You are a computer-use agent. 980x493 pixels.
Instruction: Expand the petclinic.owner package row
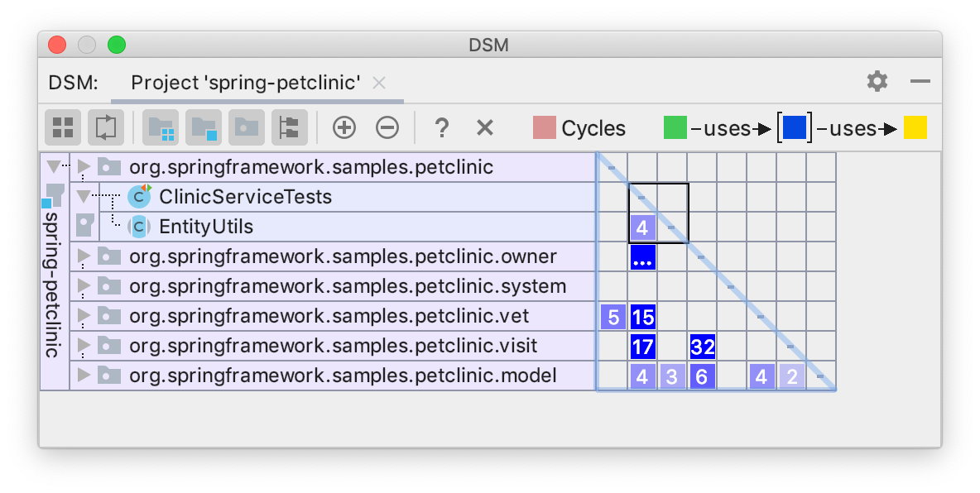tap(84, 256)
